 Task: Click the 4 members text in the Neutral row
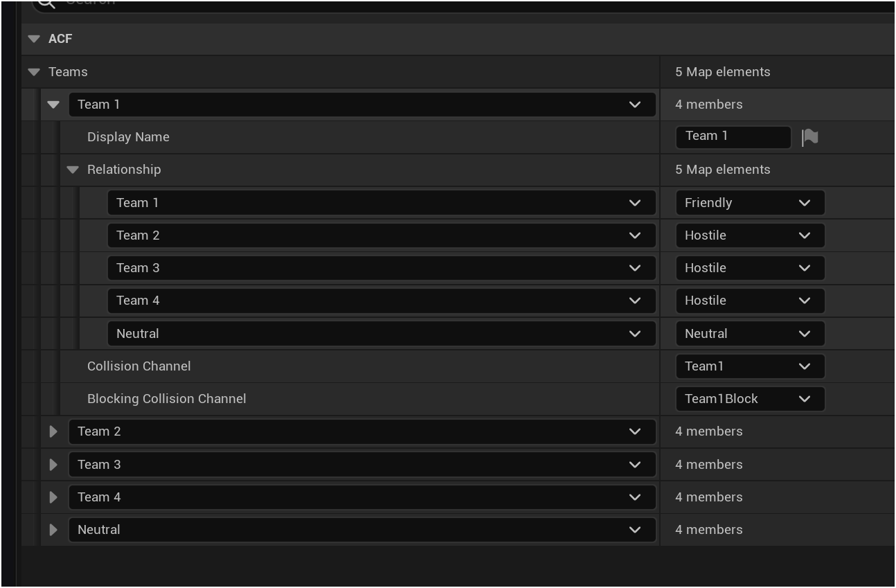point(709,530)
